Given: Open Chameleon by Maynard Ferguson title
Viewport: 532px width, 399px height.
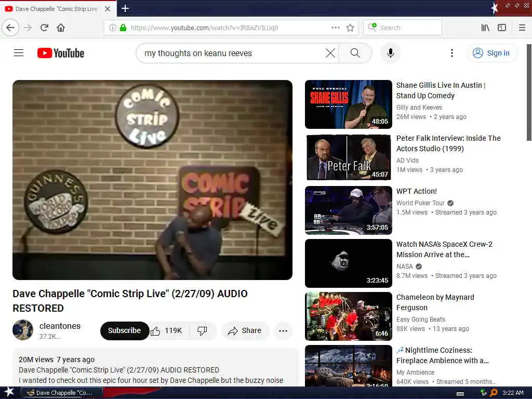Looking at the screenshot, I should point(435,302).
